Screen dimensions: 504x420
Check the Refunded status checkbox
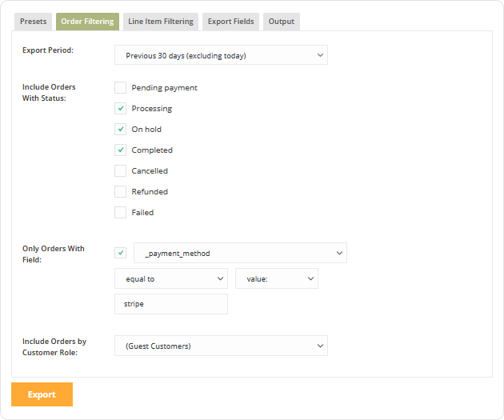point(120,192)
